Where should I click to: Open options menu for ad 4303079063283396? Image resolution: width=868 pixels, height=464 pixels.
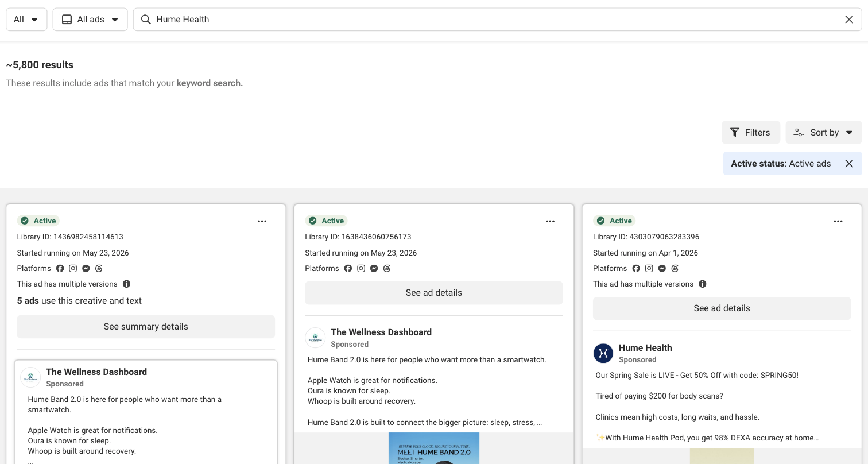(x=838, y=221)
